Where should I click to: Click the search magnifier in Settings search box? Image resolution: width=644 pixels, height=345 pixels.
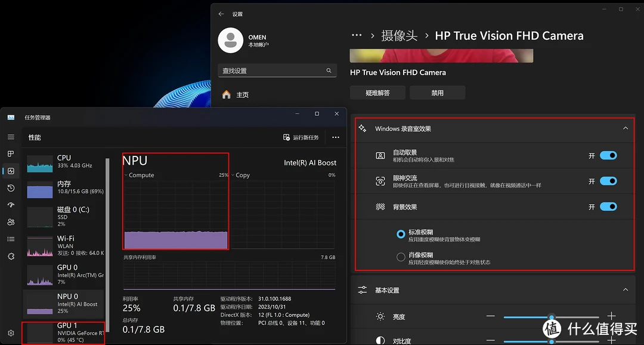(x=329, y=70)
